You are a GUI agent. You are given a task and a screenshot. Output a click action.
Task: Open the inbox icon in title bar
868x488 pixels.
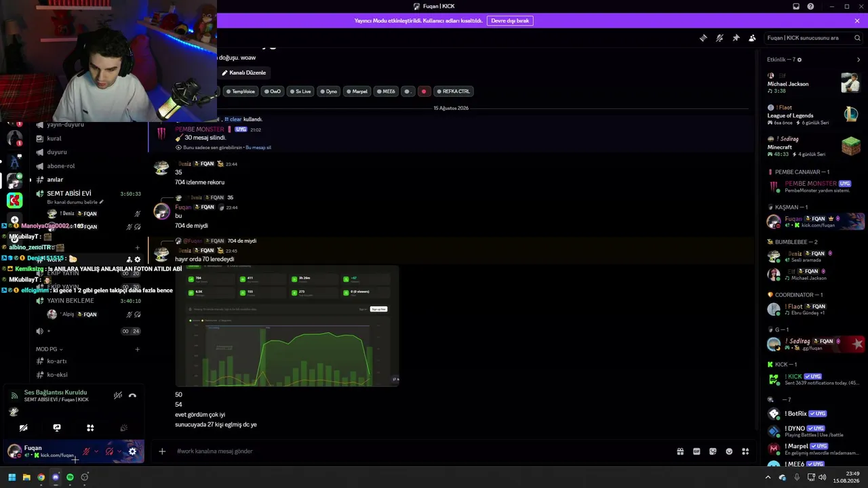(796, 6)
